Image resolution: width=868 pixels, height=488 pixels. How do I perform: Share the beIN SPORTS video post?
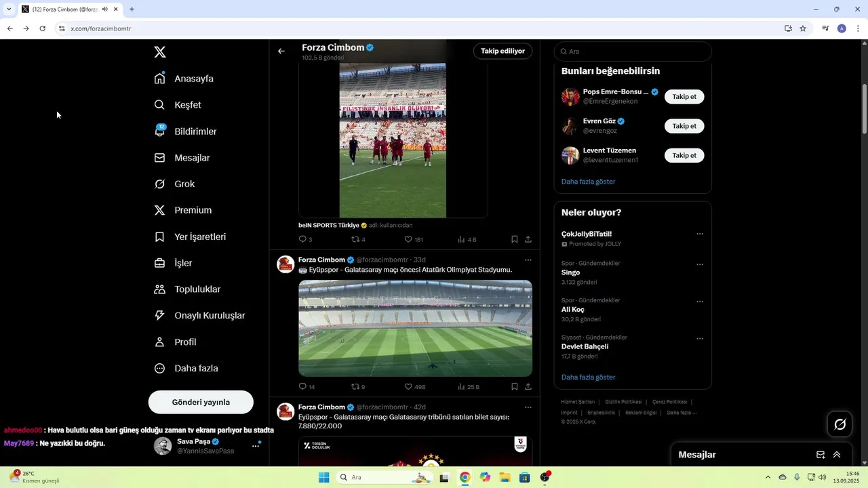click(528, 239)
